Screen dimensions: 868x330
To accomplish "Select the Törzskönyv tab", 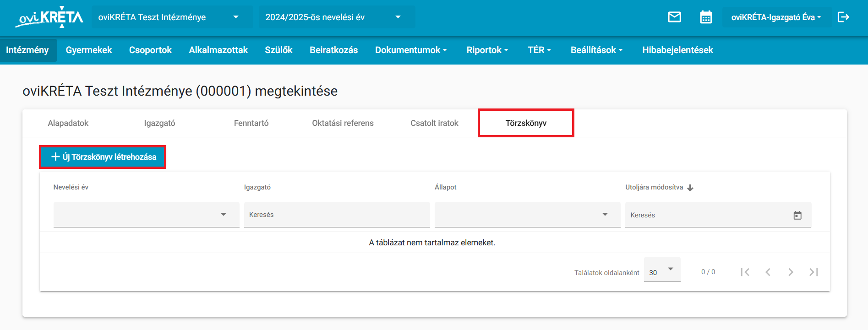I will point(526,123).
